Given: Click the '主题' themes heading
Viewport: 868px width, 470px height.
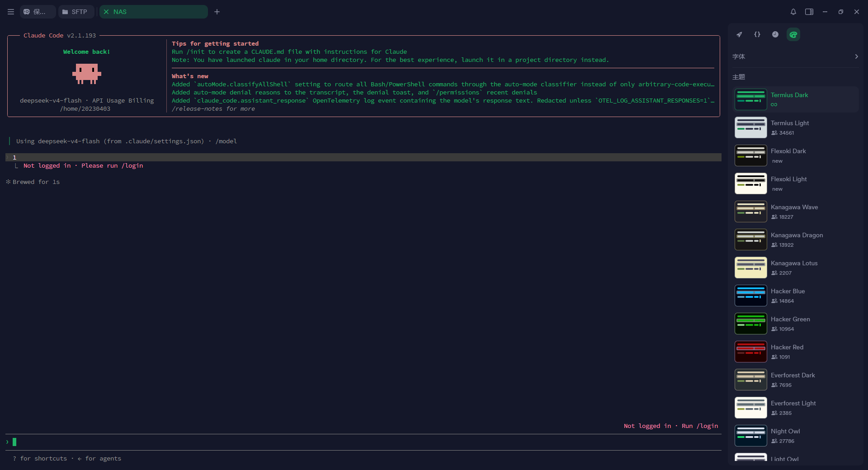Looking at the screenshot, I should (x=739, y=77).
